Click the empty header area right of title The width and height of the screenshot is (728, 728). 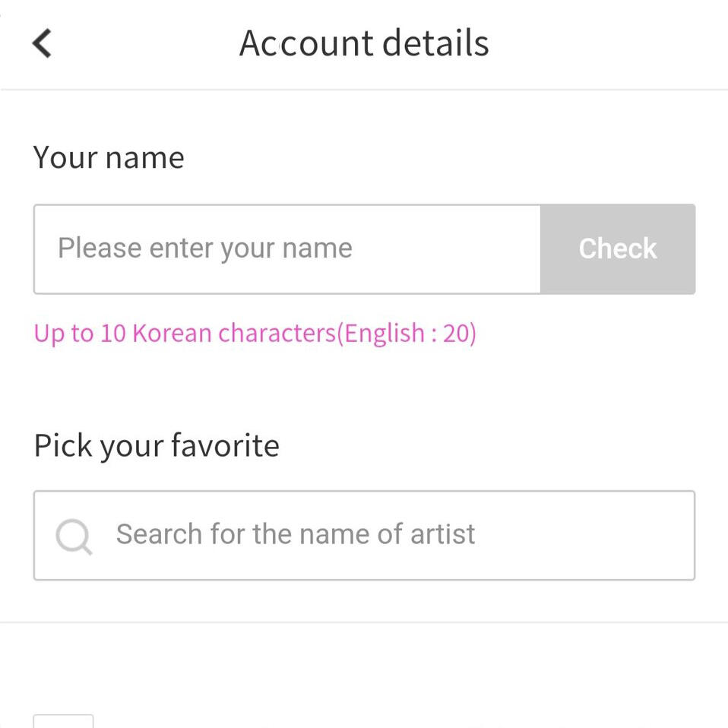tap(608, 43)
